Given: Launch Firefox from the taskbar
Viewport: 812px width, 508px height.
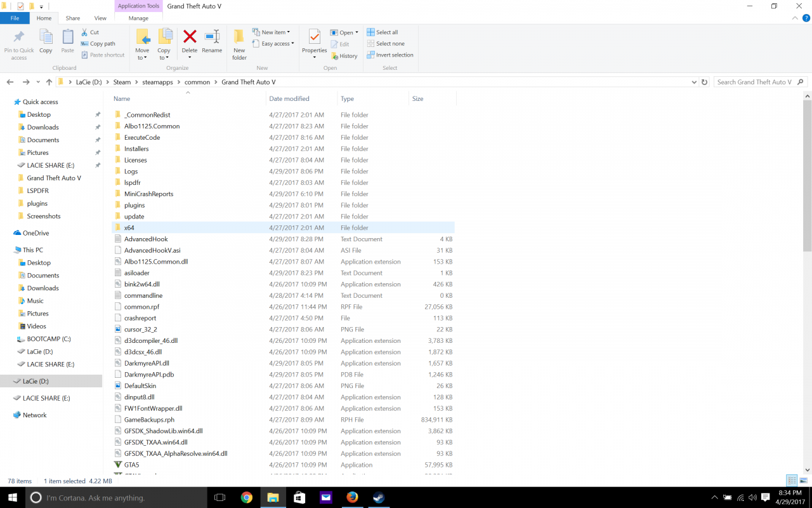Looking at the screenshot, I should point(352,497).
